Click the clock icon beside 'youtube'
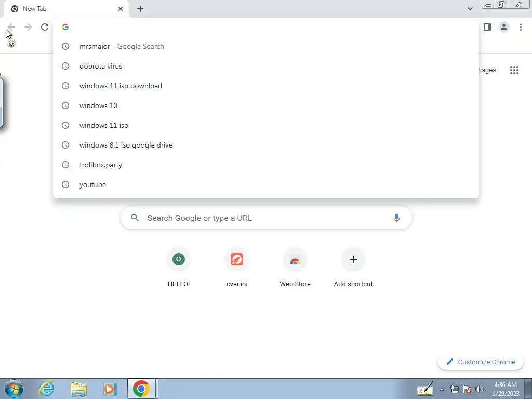Screen dimensions: 532x399 tap(65, 184)
